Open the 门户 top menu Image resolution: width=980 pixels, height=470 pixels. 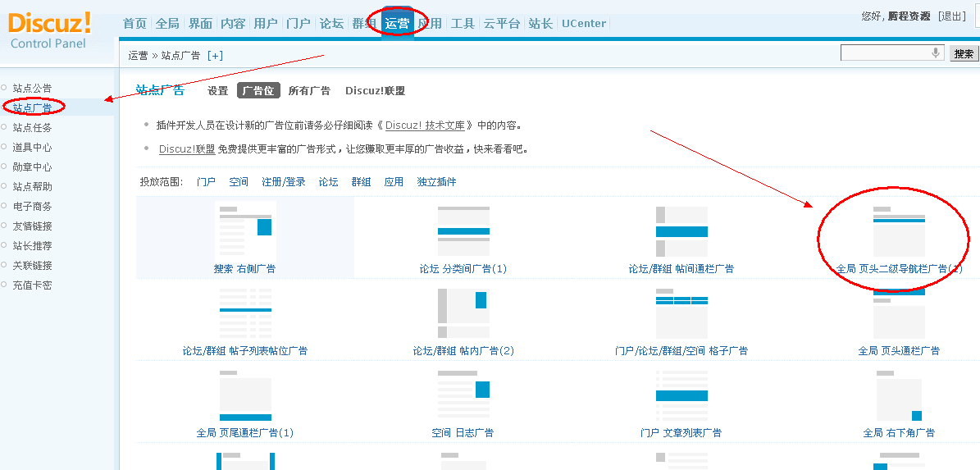point(299,24)
